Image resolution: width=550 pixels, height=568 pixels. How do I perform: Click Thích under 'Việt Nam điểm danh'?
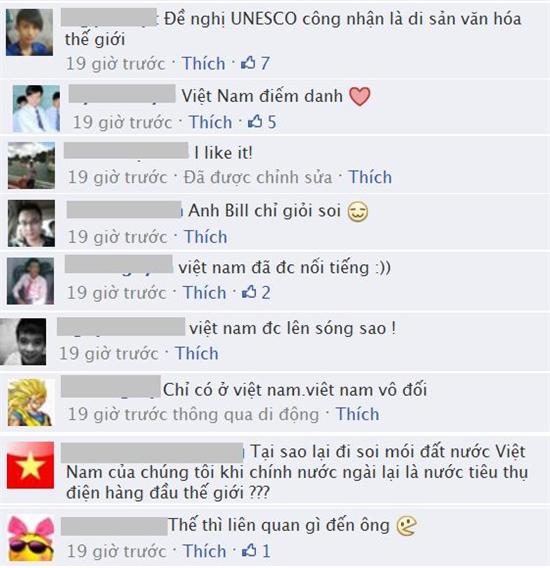211,122
